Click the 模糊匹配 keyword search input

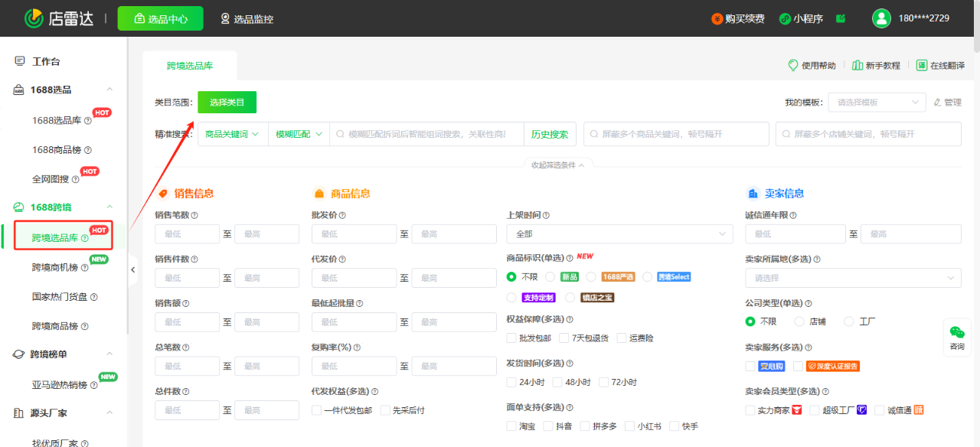(x=427, y=134)
